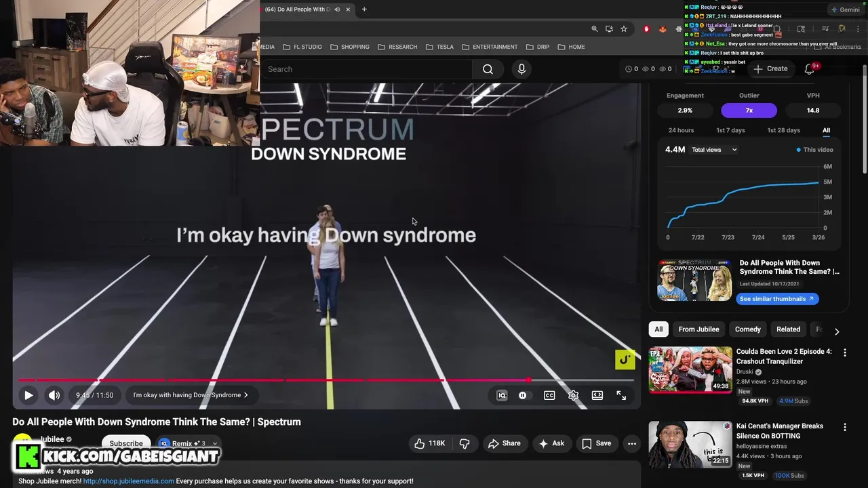The width and height of the screenshot is (868, 488).
Task: Click the Engagement 2.9% value
Action: 685,110
